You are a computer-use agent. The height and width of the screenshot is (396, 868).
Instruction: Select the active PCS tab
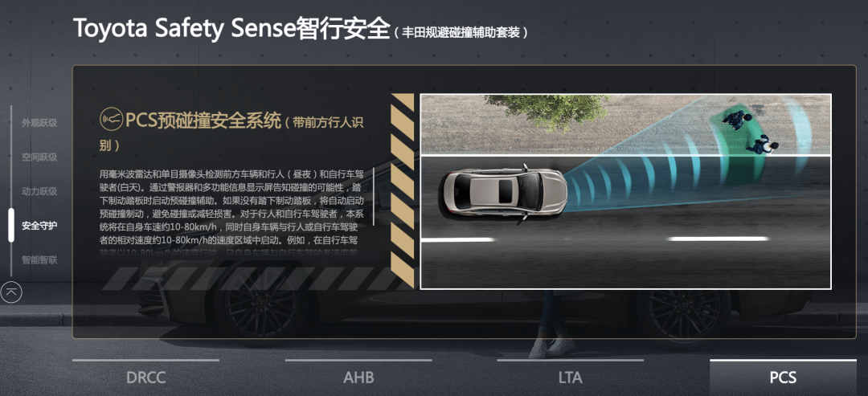point(783,378)
